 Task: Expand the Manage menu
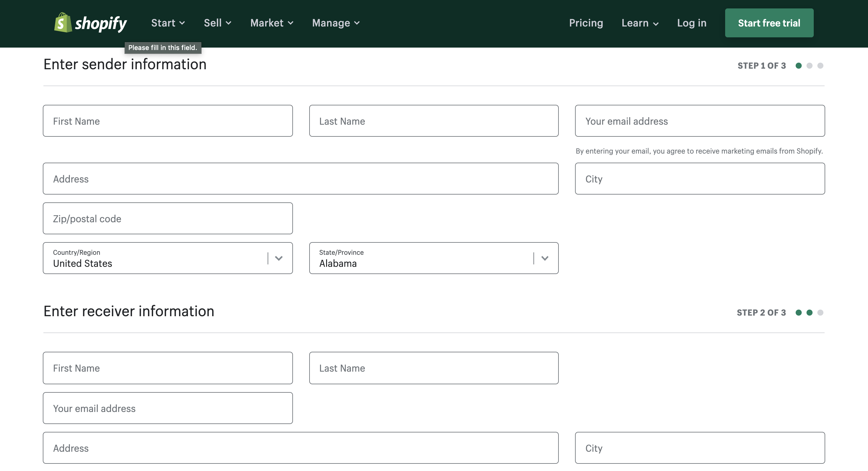coord(336,23)
